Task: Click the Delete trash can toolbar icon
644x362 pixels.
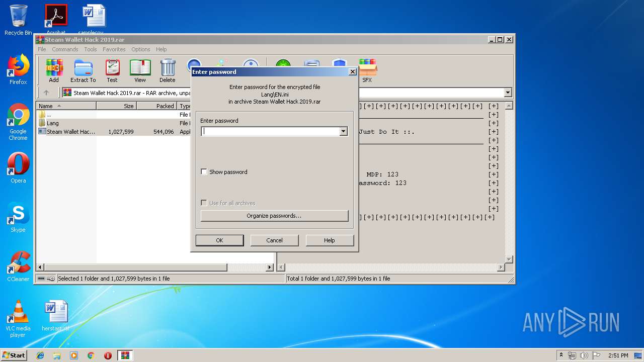Action: point(168,71)
